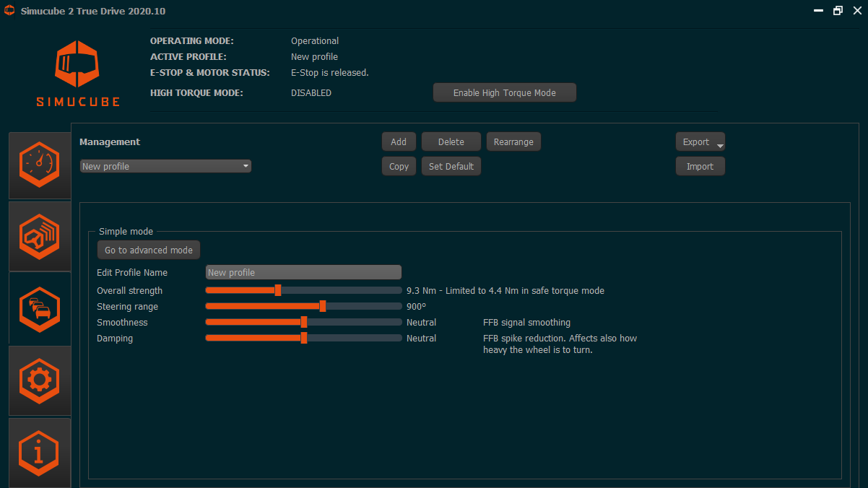Viewport: 868px width, 488px height.
Task: Click the Edit Profile Name field
Action: (x=303, y=272)
